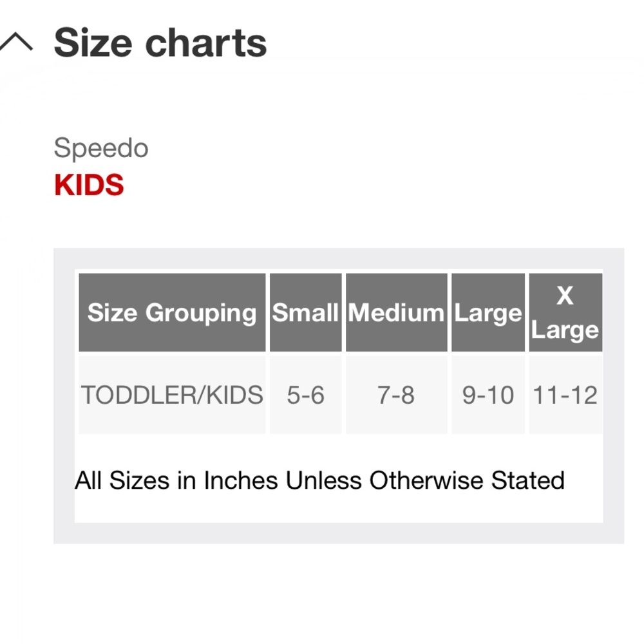
Task: Click the sizes disclaimer text below the table
Action: [320, 480]
